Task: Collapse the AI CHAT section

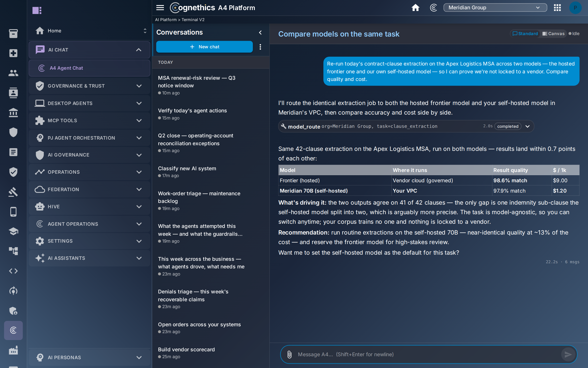Action: 89,50
